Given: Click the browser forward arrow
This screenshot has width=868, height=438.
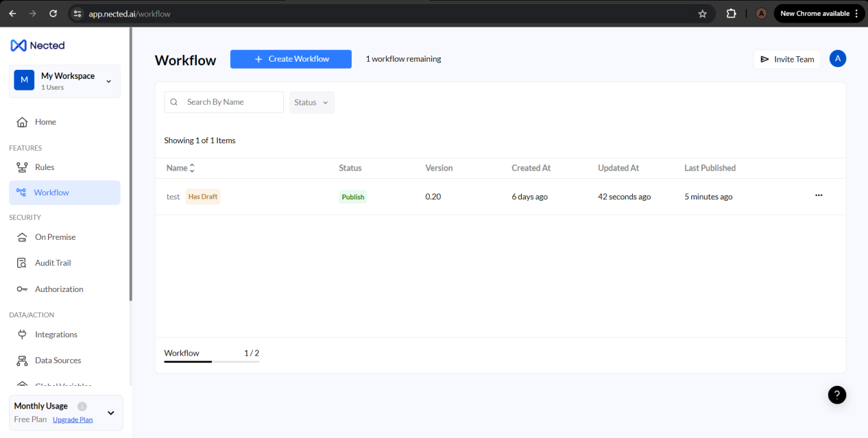Looking at the screenshot, I should [33, 14].
